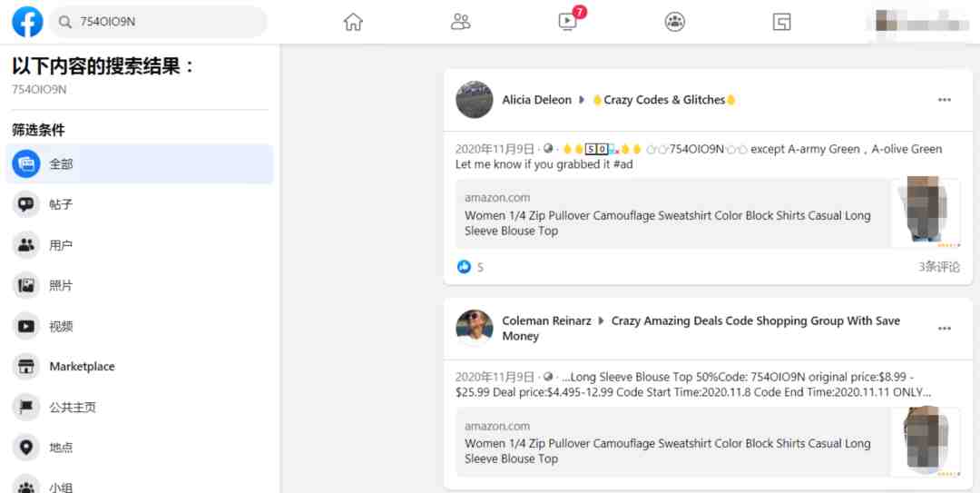Select the 公共主页 (Pages) filter
This screenshot has width=980, height=493.
140,408
